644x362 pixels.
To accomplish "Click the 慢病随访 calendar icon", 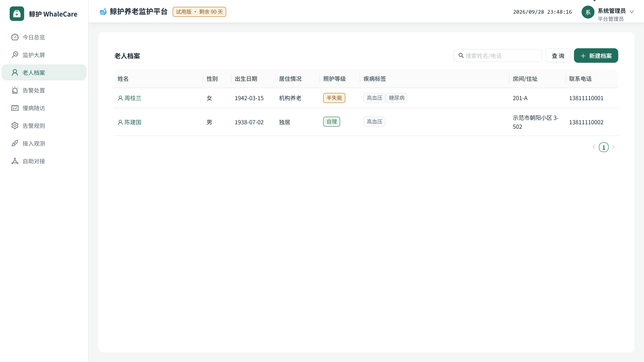I will 15,108.
